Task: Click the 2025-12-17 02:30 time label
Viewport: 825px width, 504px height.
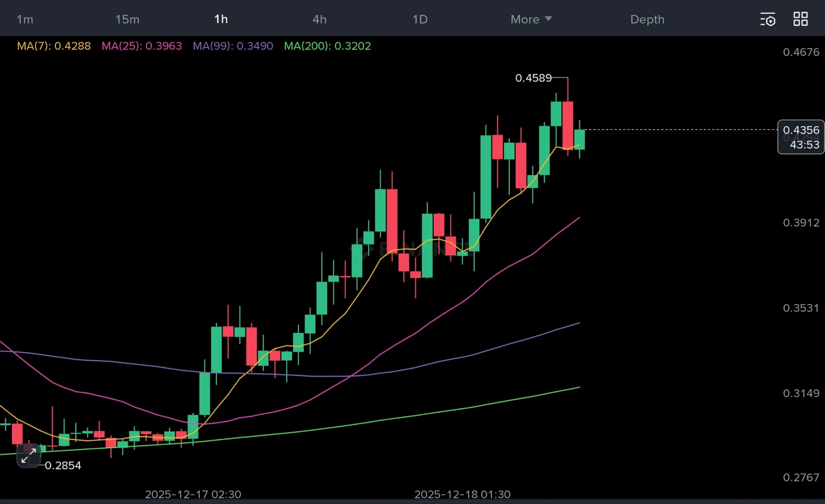Action: (193, 494)
